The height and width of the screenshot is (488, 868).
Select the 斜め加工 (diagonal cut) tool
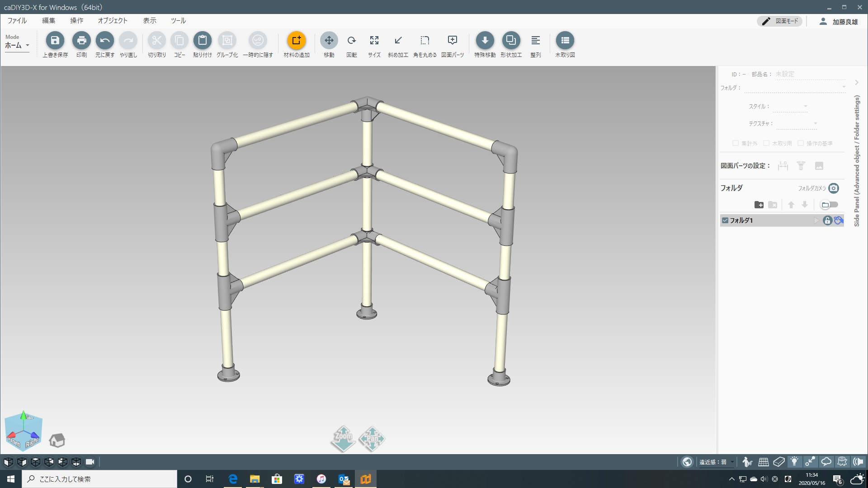(398, 41)
